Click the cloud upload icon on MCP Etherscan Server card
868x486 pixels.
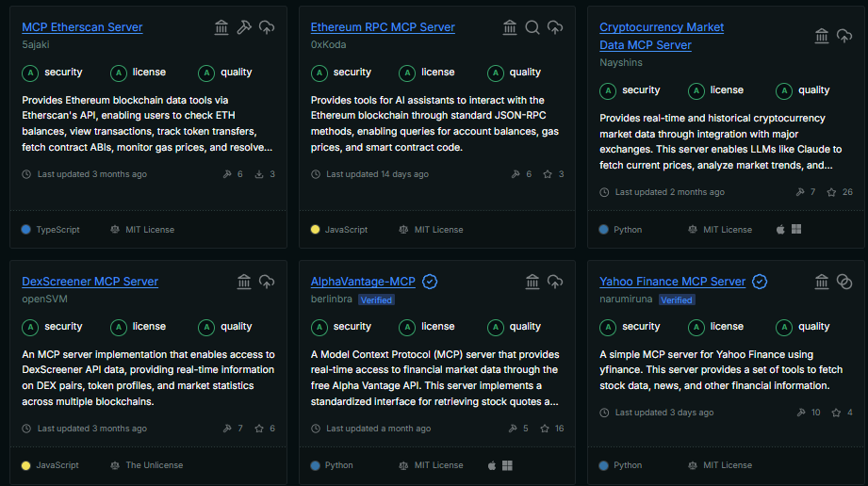tap(267, 27)
